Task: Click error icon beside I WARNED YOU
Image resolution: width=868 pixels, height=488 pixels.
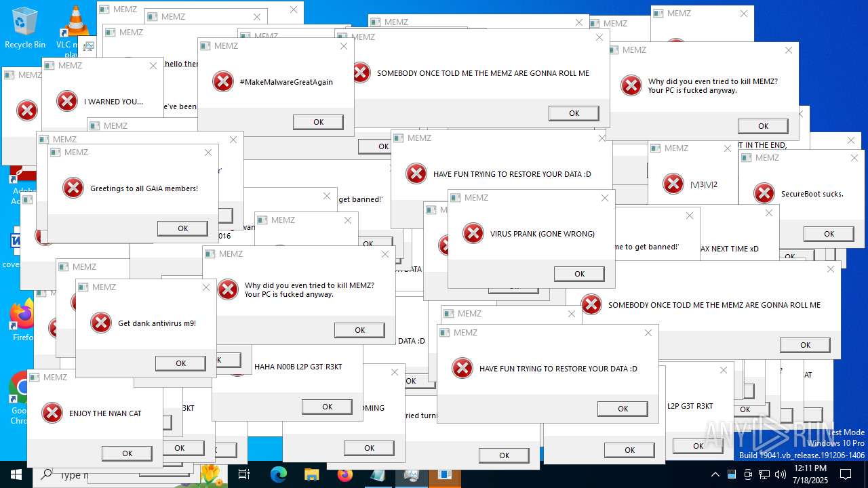Action: pyautogui.click(x=67, y=101)
